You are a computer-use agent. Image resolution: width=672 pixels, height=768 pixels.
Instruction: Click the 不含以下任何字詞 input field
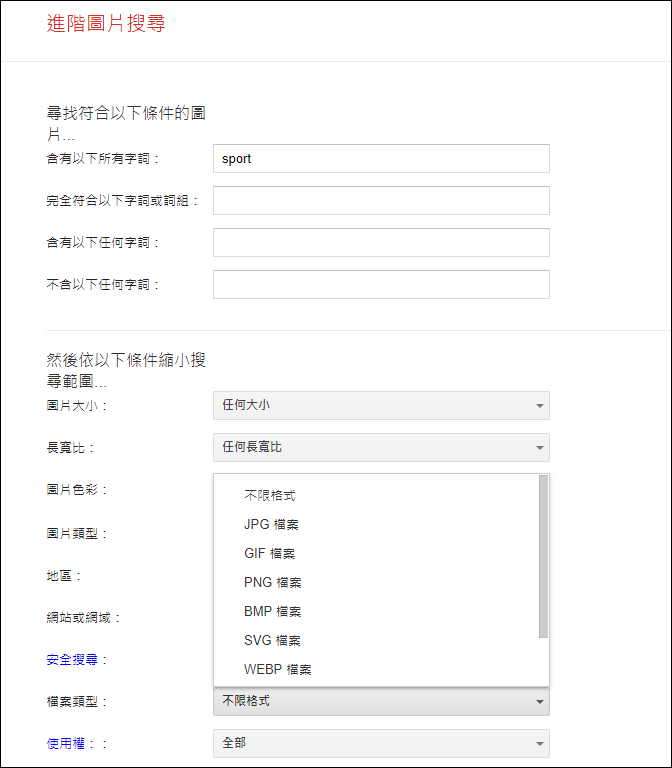(381, 284)
